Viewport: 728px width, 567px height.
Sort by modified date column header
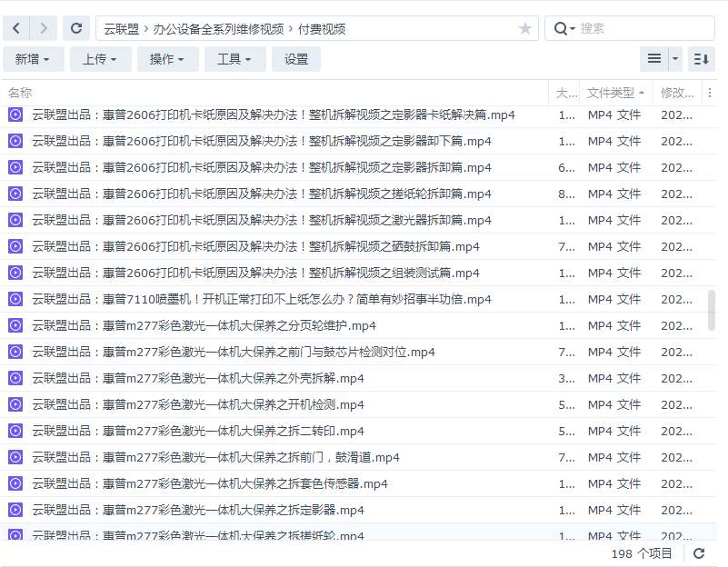click(677, 93)
